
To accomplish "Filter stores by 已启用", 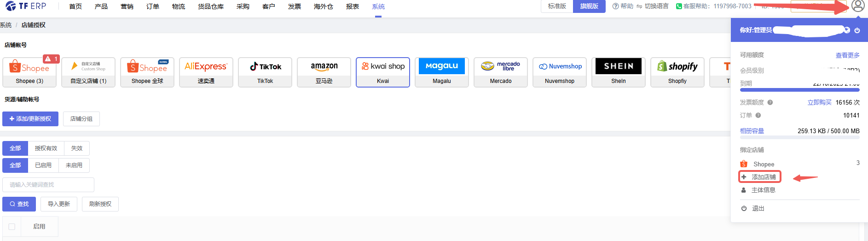I will (43, 165).
